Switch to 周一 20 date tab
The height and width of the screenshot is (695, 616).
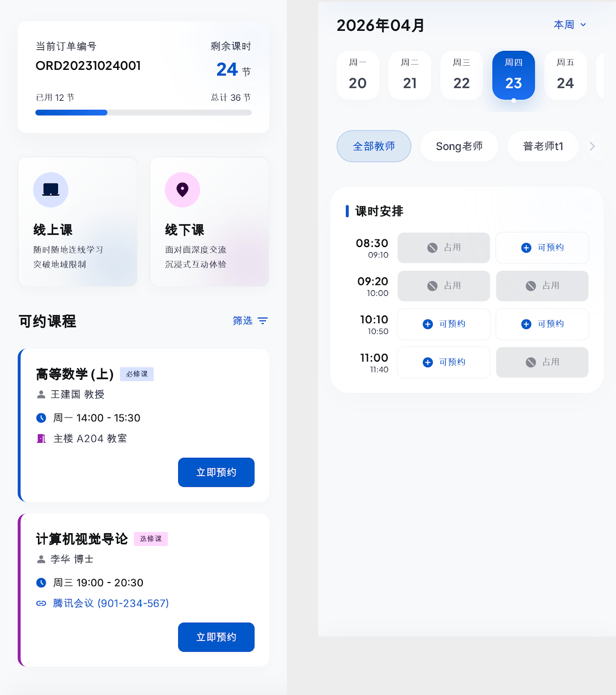(x=358, y=75)
